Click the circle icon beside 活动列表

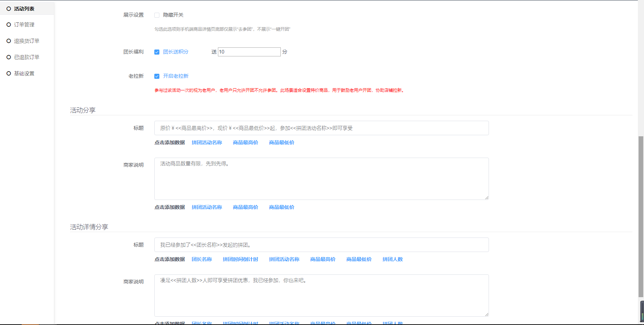(x=9, y=9)
